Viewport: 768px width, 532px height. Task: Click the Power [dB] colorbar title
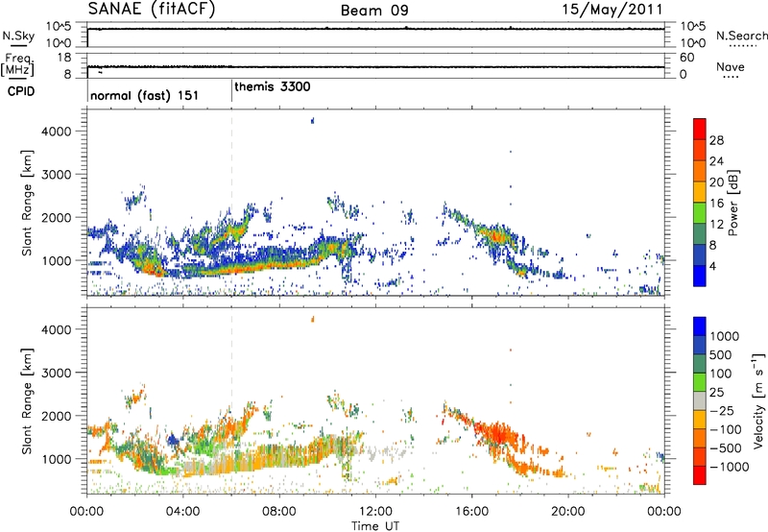pyautogui.click(x=733, y=203)
